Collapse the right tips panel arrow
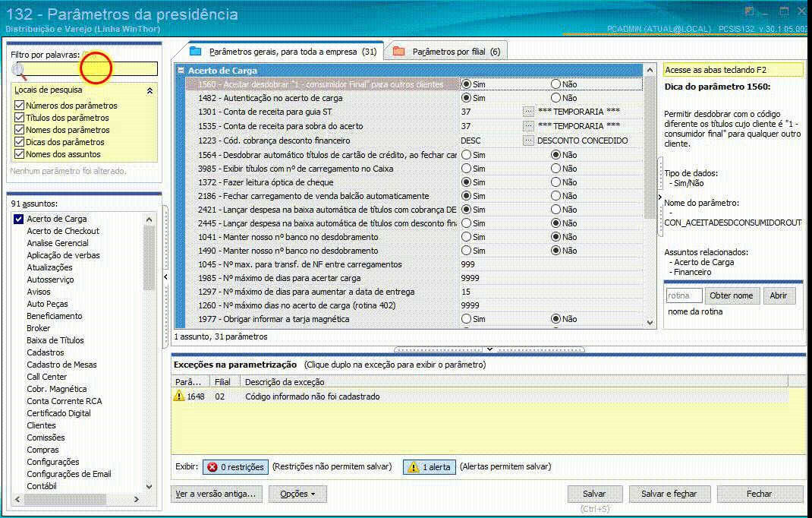 [x=659, y=197]
